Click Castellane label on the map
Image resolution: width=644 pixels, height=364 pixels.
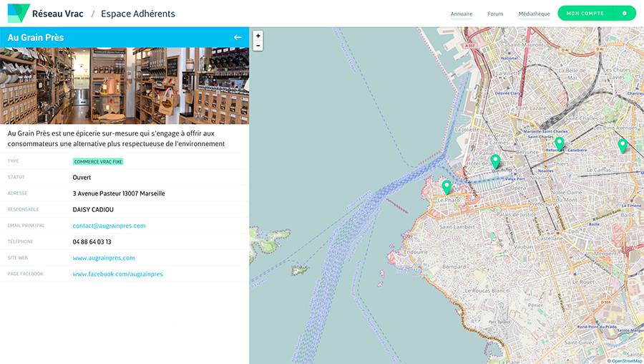click(550, 239)
